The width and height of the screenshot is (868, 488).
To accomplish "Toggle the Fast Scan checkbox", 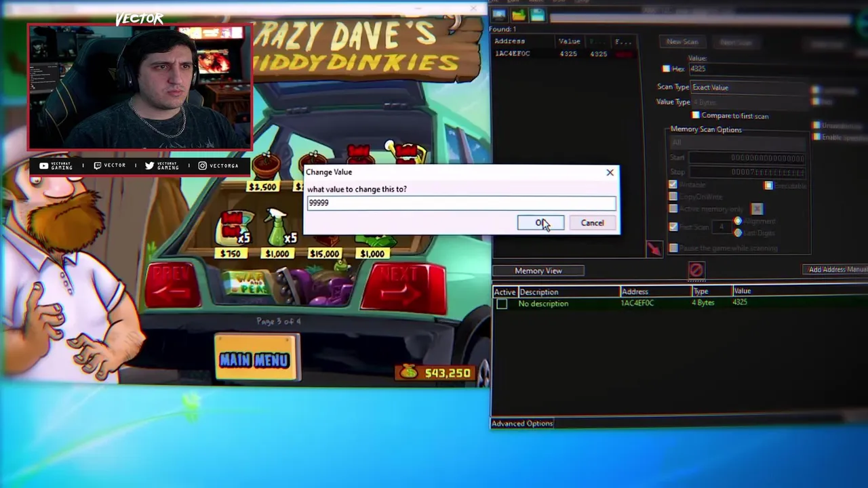I will tap(673, 226).
